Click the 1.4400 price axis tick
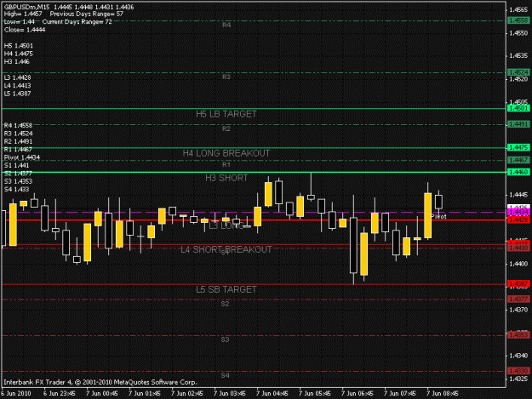The height and width of the screenshot is (399, 532). 519,264
